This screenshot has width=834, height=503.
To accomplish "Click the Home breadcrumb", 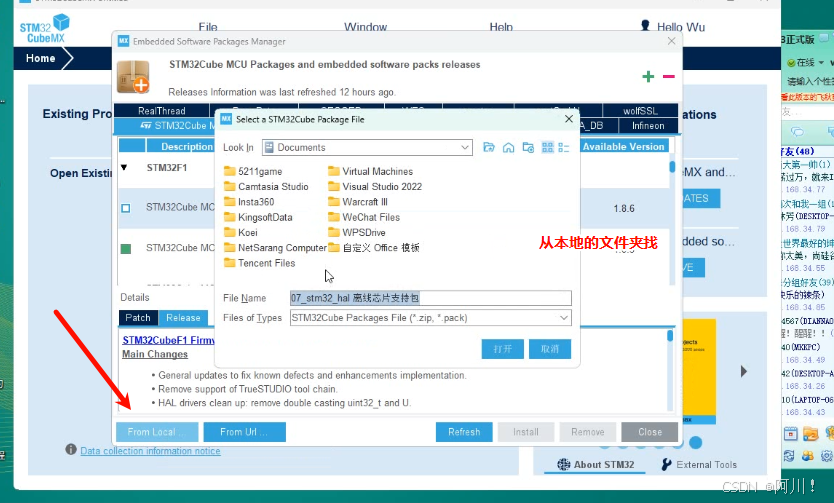I will click(x=40, y=58).
